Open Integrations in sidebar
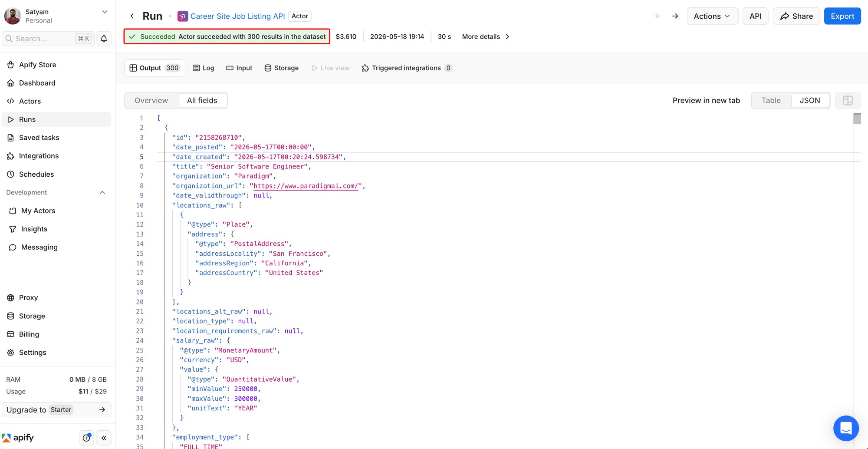The width and height of the screenshot is (868, 449). (56, 156)
